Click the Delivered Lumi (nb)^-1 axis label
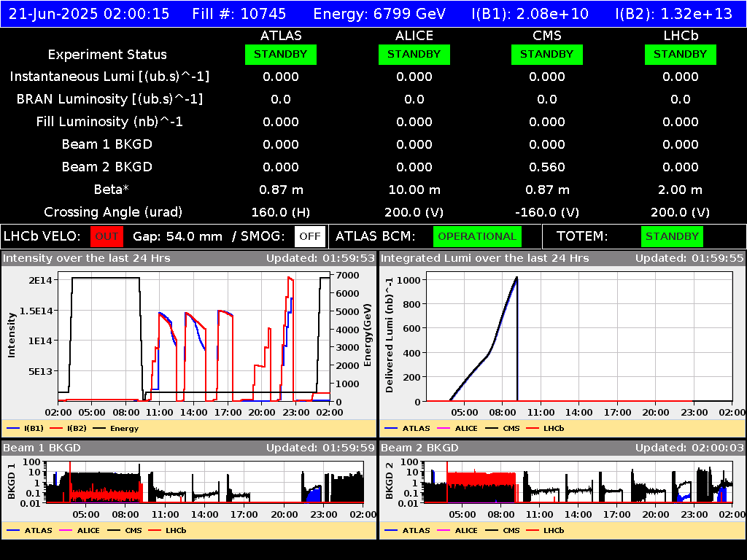The height and width of the screenshot is (560, 747). click(x=390, y=335)
